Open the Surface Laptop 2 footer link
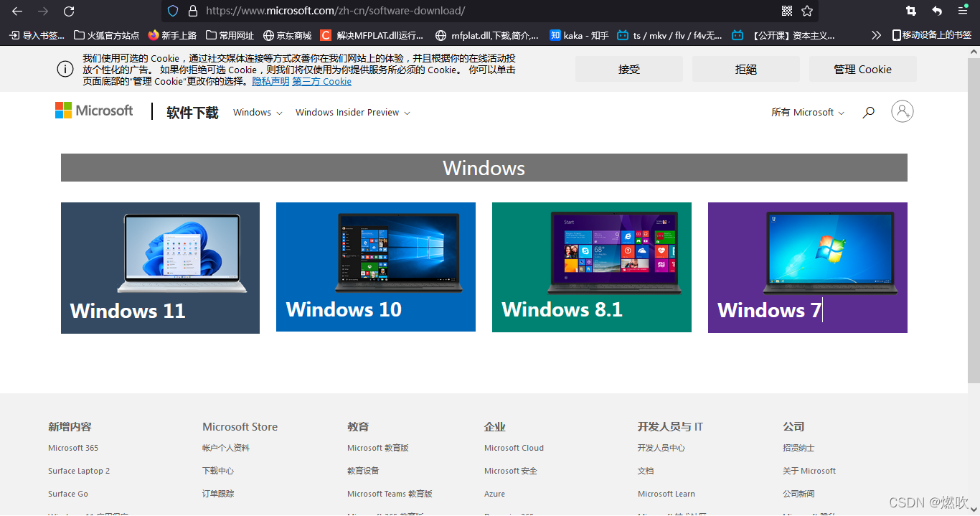 [79, 471]
